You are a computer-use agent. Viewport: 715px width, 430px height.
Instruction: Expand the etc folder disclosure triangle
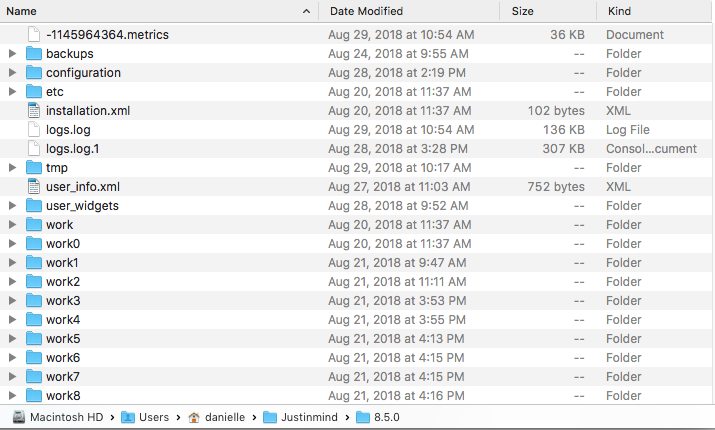pyautogui.click(x=12, y=92)
